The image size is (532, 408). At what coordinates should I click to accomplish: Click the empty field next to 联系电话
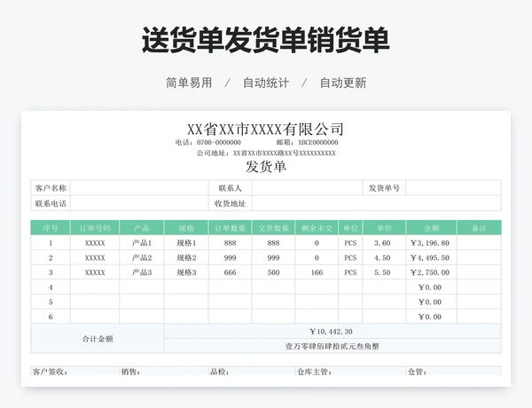coord(139,203)
